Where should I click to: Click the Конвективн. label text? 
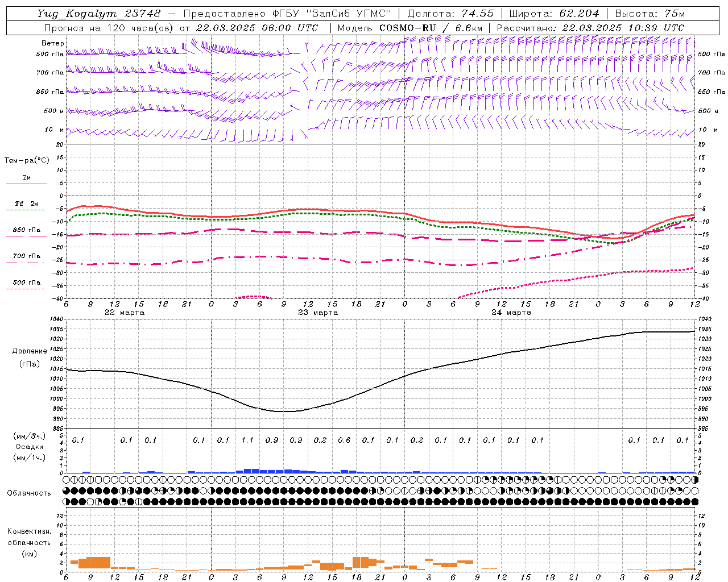point(29,531)
